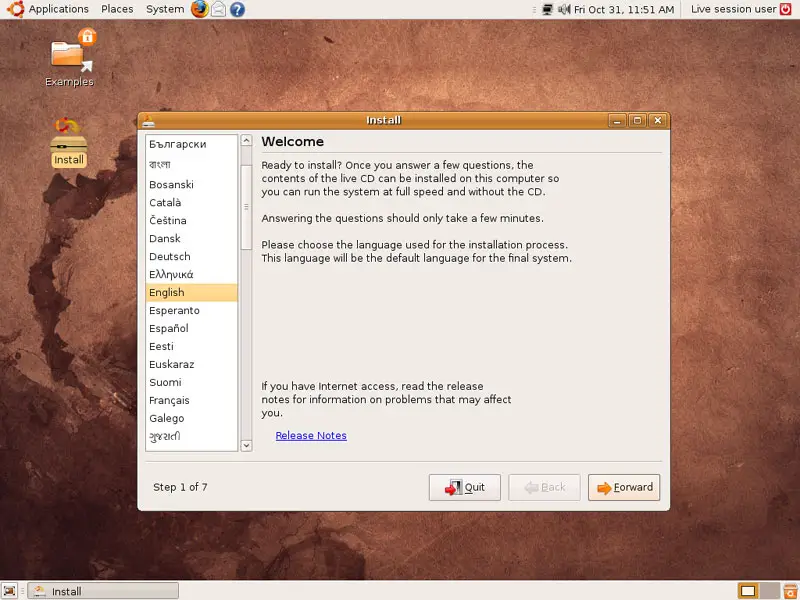Select Deutsch in the language list
800x600 pixels.
coord(192,257)
